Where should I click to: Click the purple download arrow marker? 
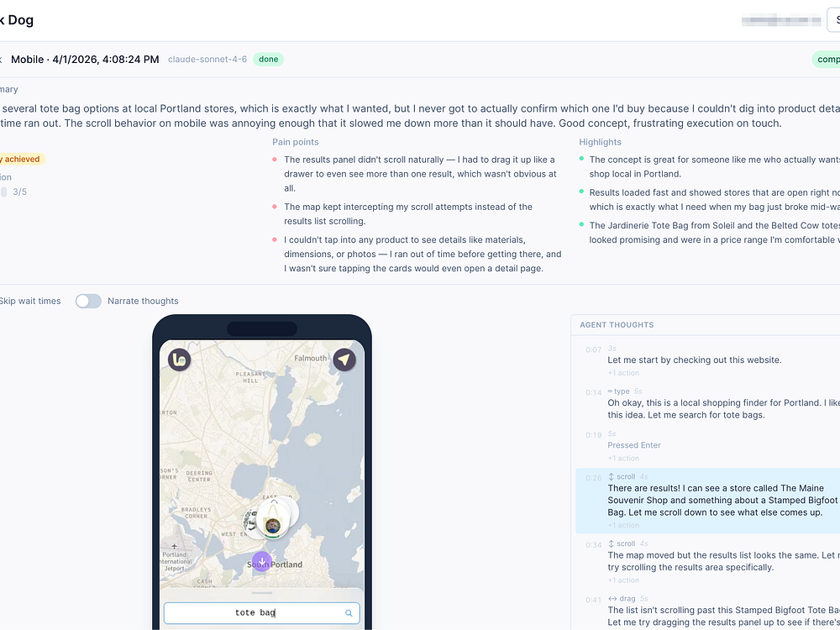click(261, 561)
